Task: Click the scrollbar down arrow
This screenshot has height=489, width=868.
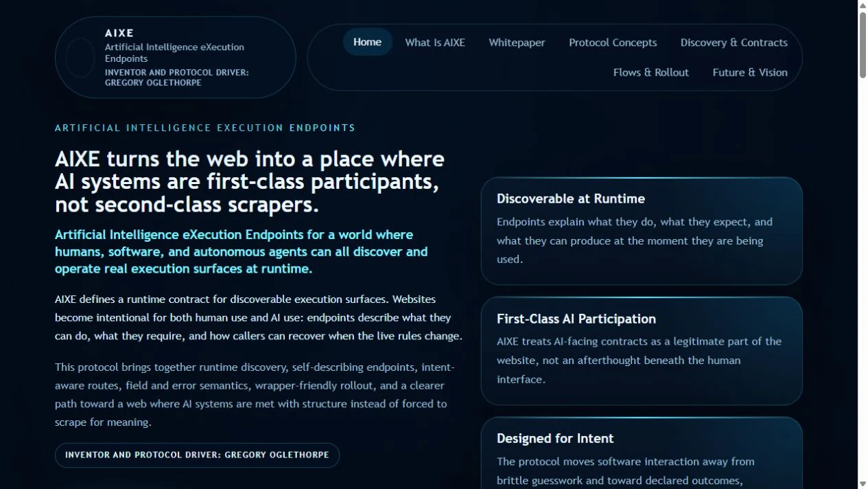Action: (863, 484)
